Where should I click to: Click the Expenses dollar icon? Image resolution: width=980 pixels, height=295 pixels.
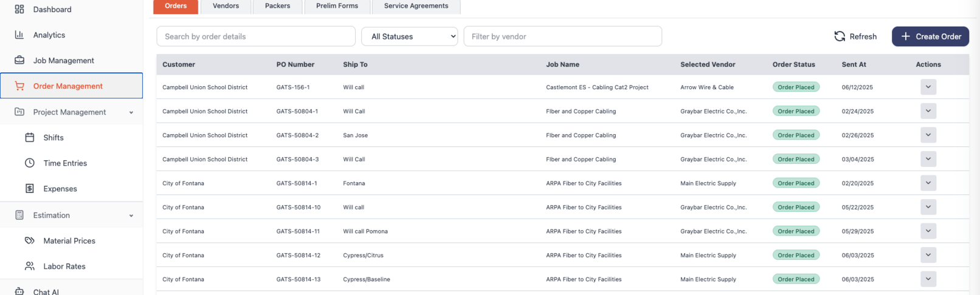click(x=29, y=189)
